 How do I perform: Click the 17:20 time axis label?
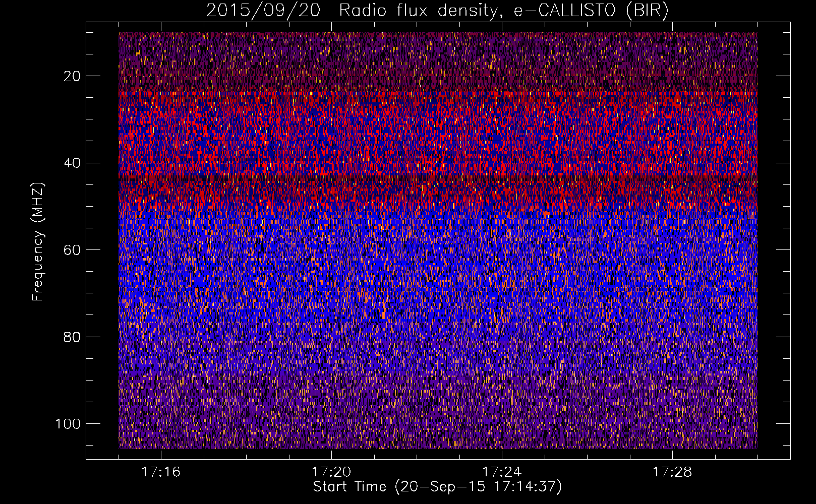[331, 472]
